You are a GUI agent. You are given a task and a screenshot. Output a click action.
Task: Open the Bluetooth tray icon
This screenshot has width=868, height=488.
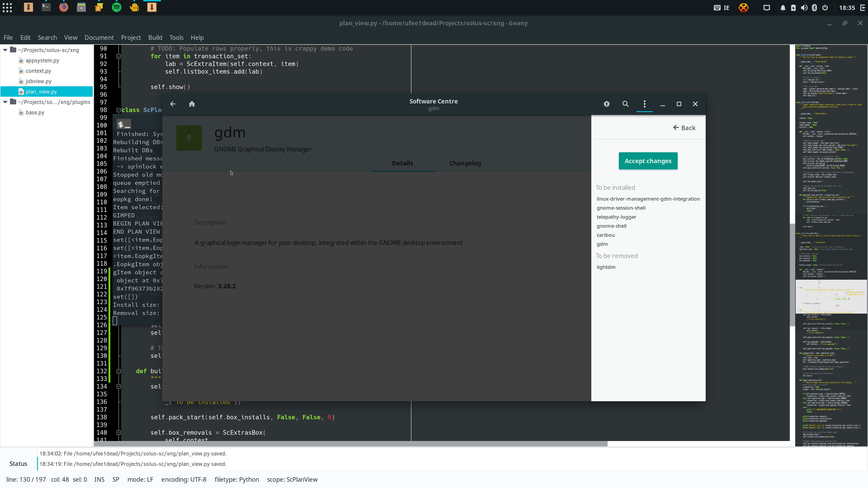pyautogui.click(x=814, y=8)
